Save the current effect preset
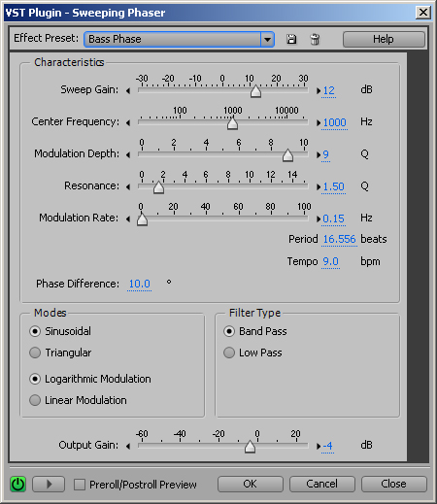Image resolution: width=437 pixels, height=504 pixels. (x=291, y=40)
